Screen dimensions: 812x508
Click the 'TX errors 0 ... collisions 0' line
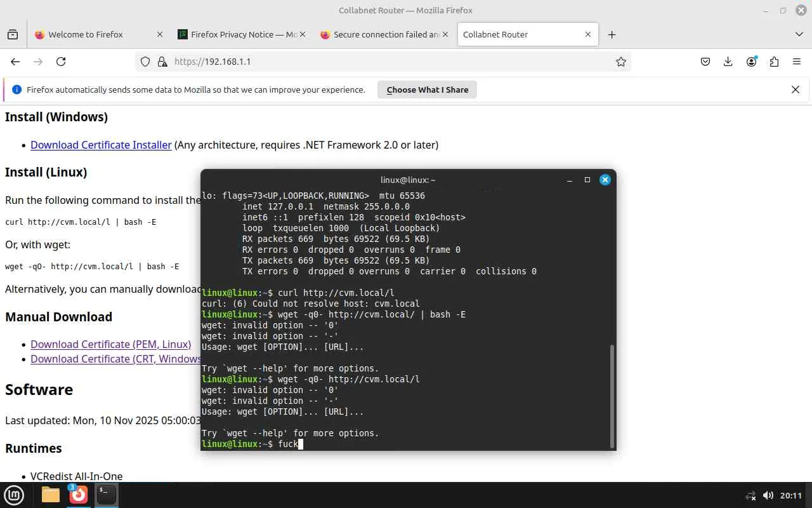click(389, 271)
